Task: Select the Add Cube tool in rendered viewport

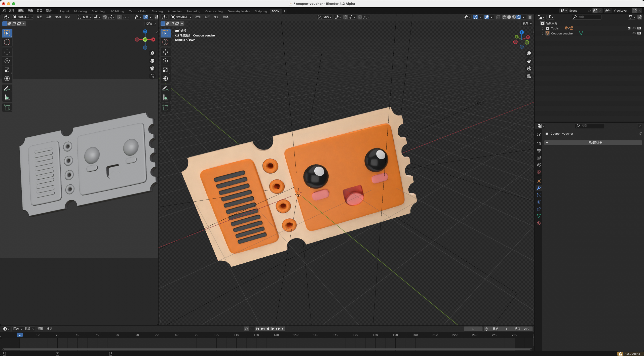Action: (x=165, y=108)
